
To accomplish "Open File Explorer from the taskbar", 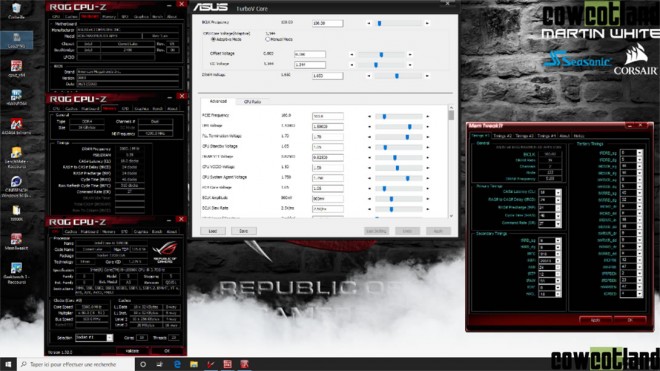I will pyautogui.click(x=194, y=364).
